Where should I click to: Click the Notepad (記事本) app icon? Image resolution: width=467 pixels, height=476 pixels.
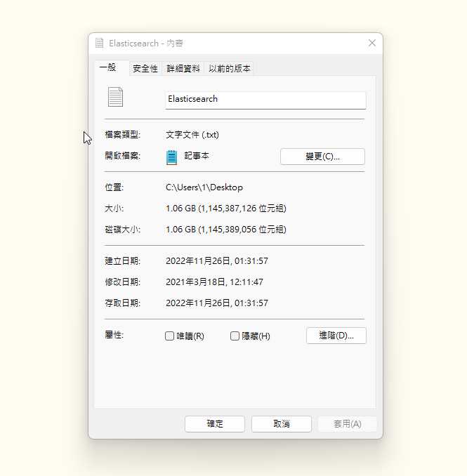pos(171,157)
